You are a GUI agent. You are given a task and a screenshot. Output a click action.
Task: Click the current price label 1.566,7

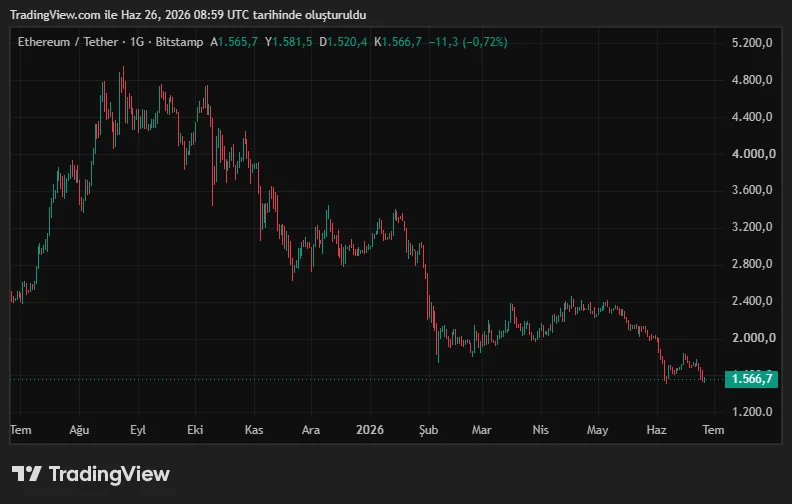751,379
